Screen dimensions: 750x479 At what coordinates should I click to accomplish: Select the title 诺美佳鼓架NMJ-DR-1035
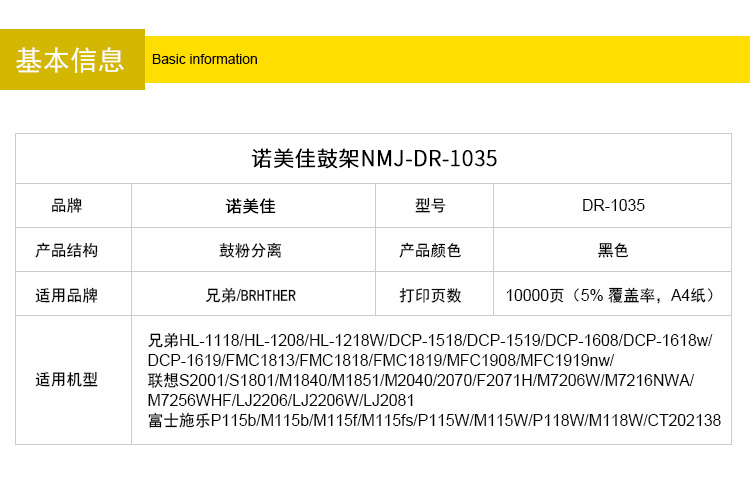375,158
